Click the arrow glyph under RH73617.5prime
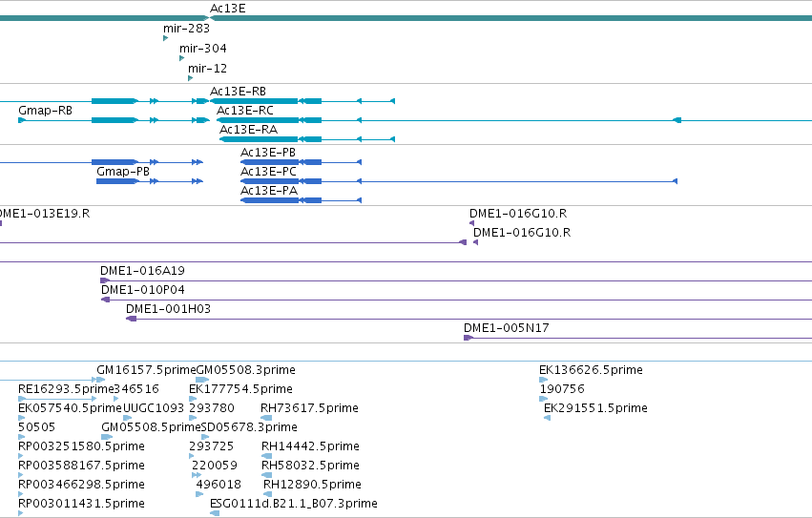Screen dimensions: 812x518 point(266,418)
